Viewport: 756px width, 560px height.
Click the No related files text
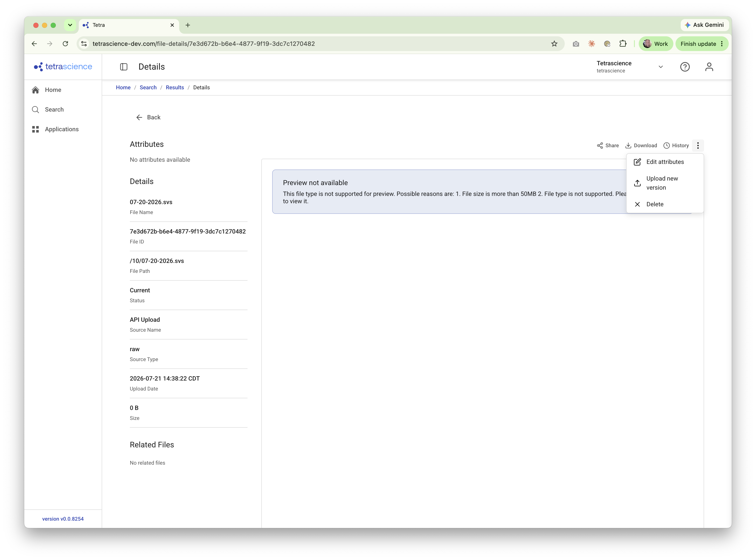147,463
